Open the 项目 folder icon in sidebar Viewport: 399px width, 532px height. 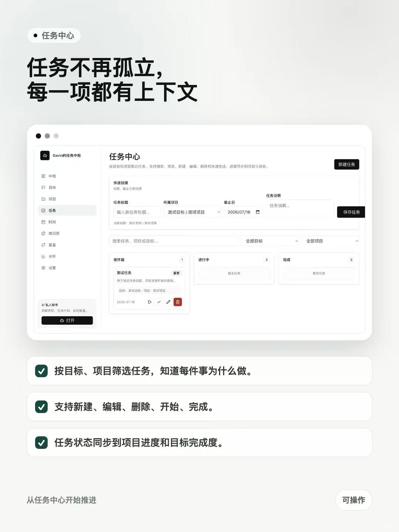point(43,199)
